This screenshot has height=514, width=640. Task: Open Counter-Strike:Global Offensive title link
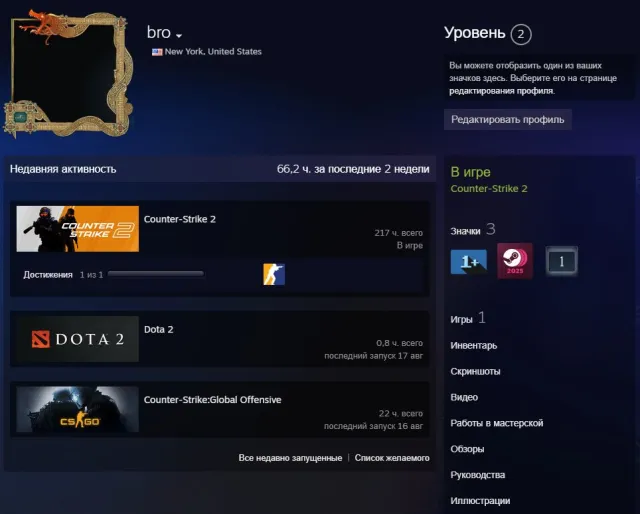click(x=212, y=400)
